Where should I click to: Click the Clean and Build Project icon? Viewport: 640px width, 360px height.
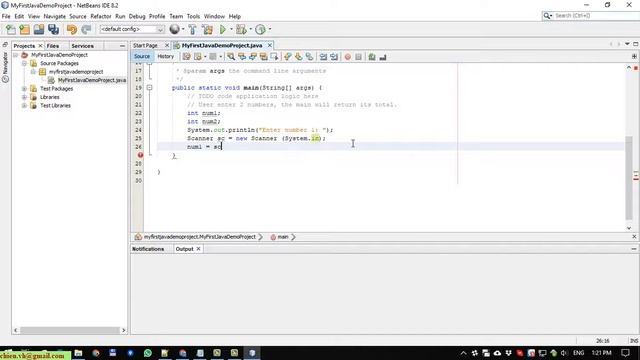207,29
